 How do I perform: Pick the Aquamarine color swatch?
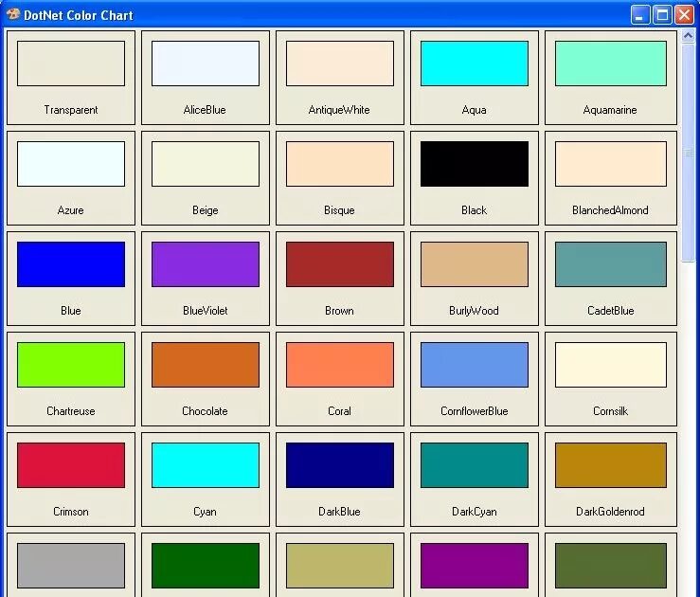[x=611, y=63]
